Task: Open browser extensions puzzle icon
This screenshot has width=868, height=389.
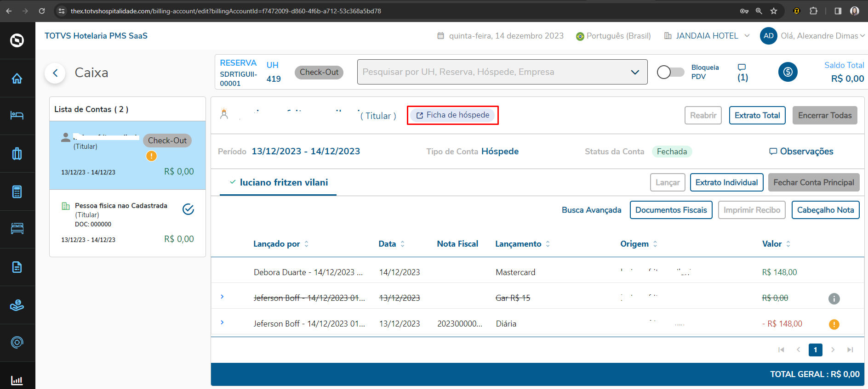Action: point(813,11)
